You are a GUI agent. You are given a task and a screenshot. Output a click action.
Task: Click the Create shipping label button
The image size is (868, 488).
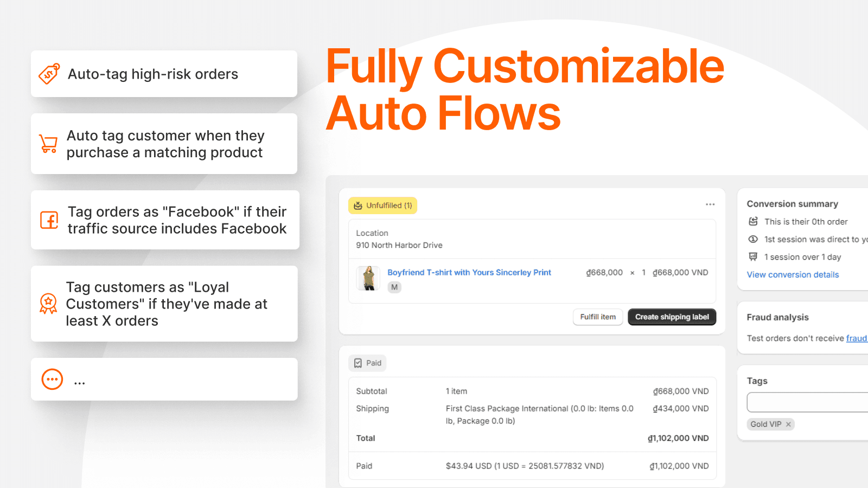click(x=672, y=317)
